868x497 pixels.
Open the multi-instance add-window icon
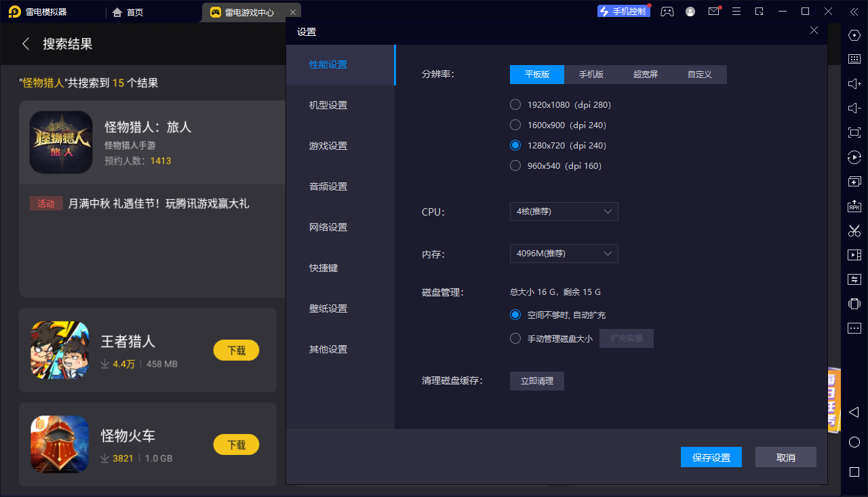[x=854, y=182]
